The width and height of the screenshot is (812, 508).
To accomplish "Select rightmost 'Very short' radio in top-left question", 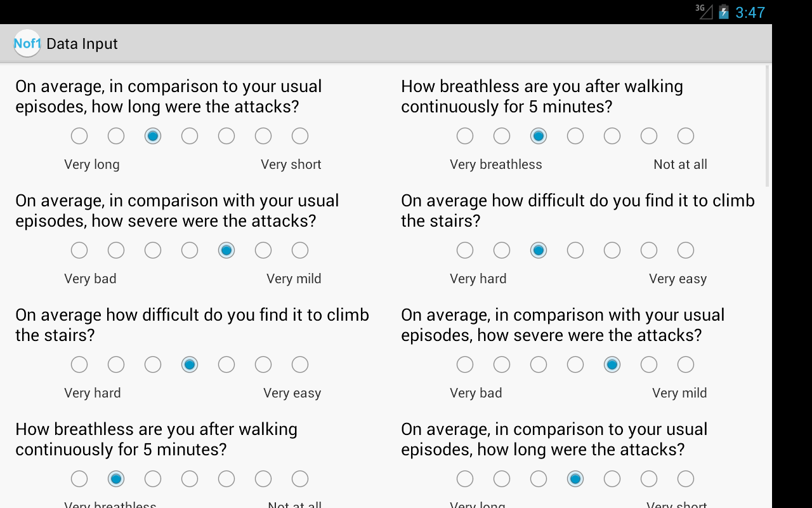I will 300,136.
